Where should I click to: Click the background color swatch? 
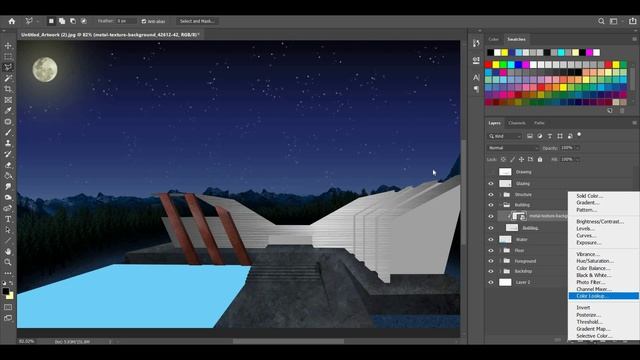point(11,296)
